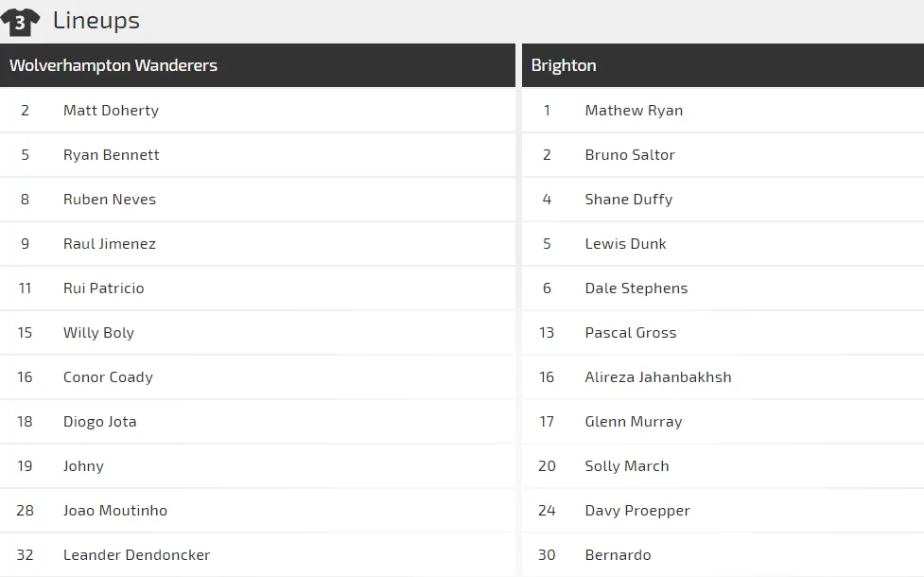The height and width of the screenshot is (577, 924).
Task: Select Shane Duffy from Brighton lineup
Action: [629, 199]
